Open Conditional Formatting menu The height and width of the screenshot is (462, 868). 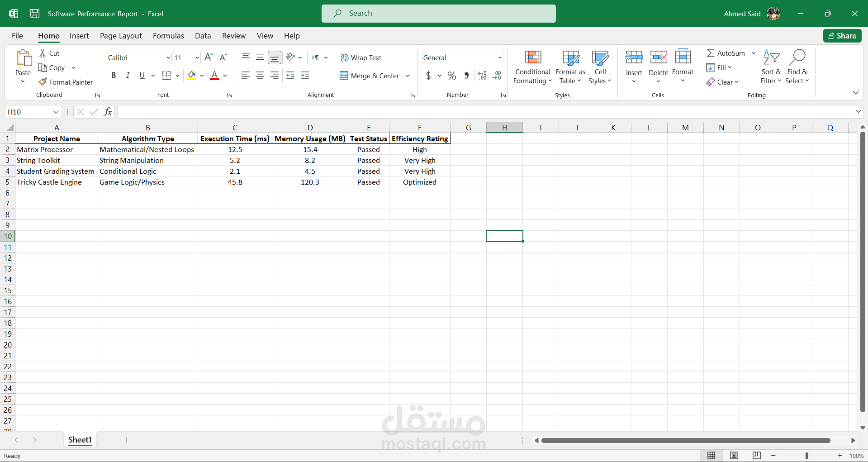tap(533, 67)
